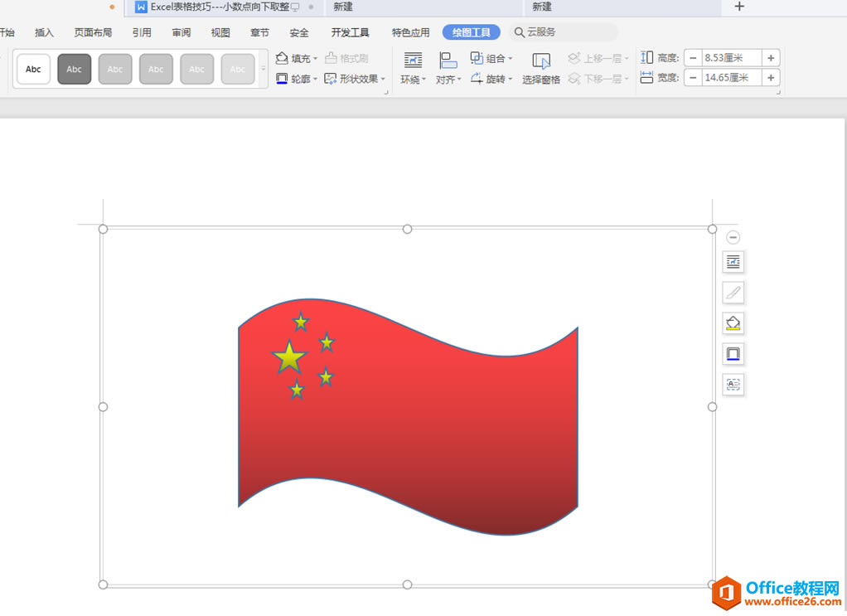
Task: Click the floating shape outline icon
Action: tap(733, 354)
